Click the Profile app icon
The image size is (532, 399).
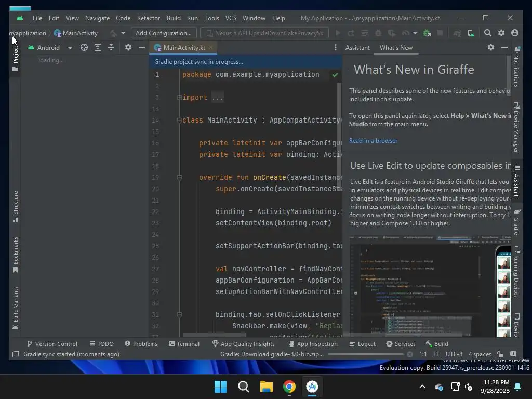tap(405, 33)
